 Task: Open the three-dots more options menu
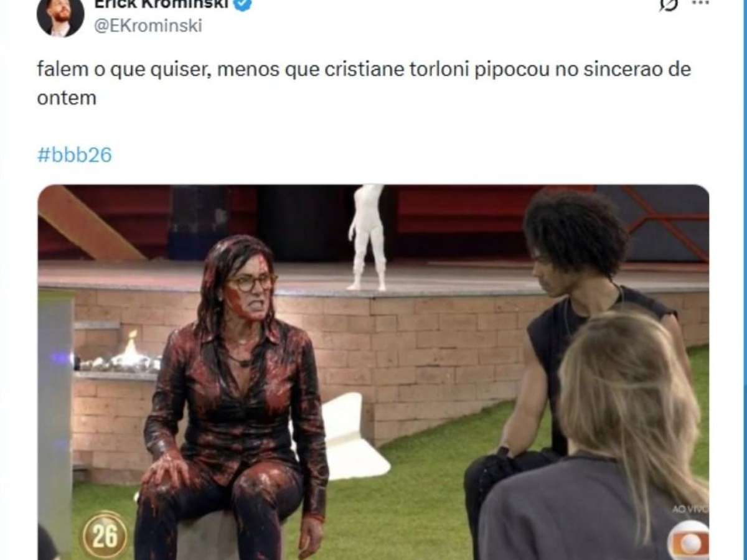(700, 3)
